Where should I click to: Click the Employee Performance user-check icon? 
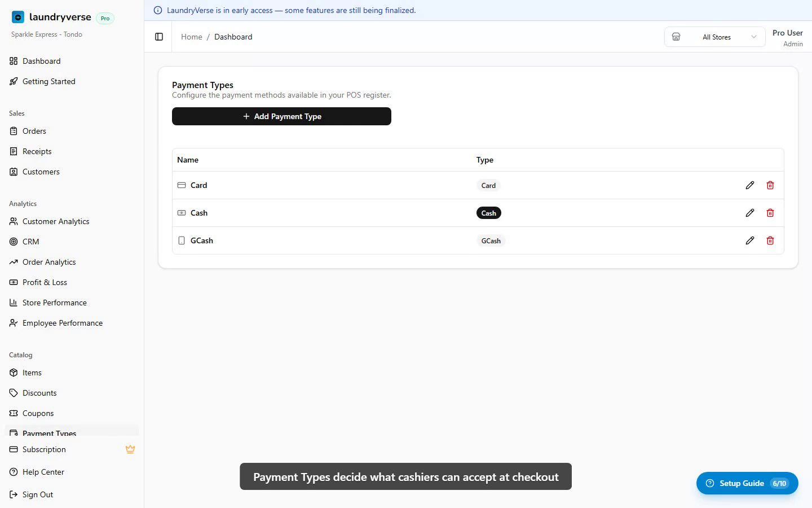pos(14,323)
